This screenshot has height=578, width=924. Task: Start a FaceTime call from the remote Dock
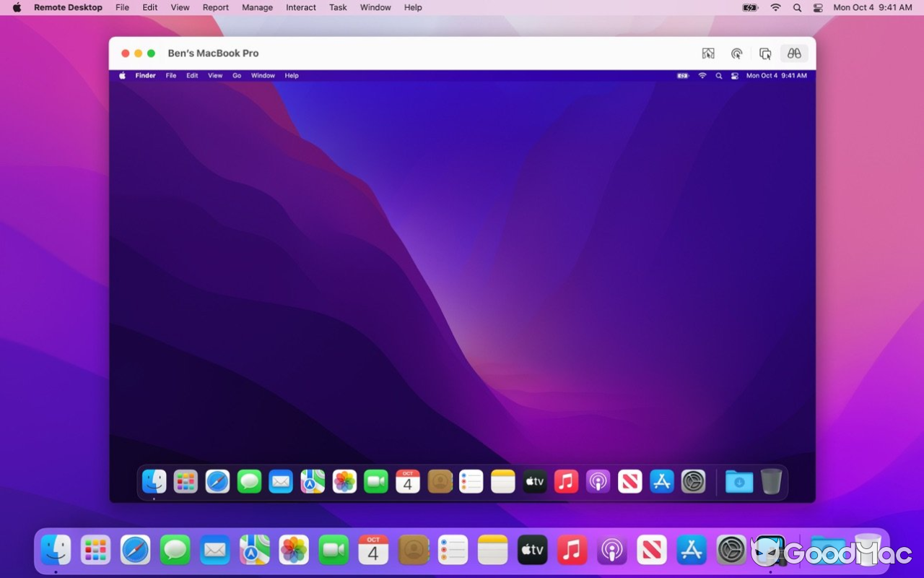376,481
